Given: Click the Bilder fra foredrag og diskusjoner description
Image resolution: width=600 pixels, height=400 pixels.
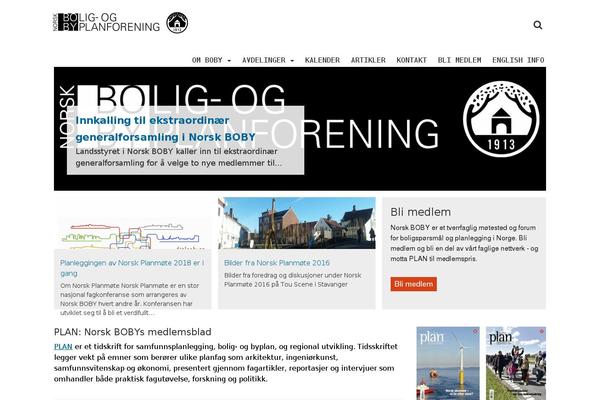Looking at the screenshot, I should coord(293,280).
